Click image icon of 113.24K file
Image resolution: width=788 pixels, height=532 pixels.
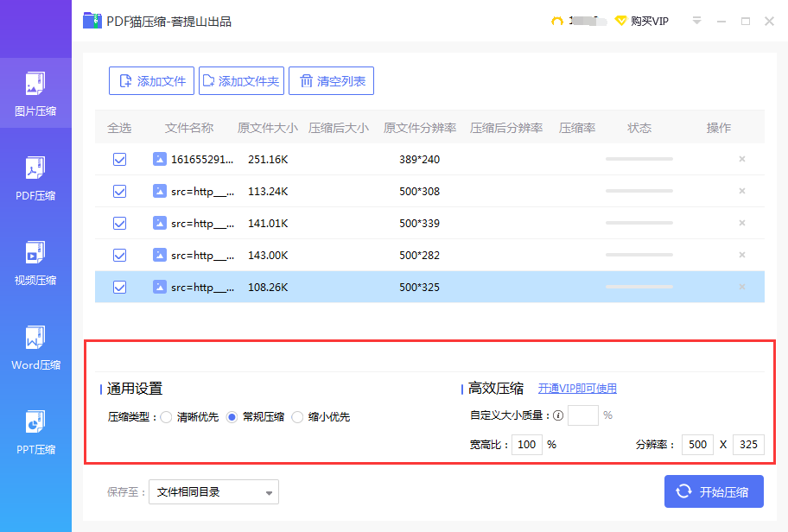(x=159, y=192)
